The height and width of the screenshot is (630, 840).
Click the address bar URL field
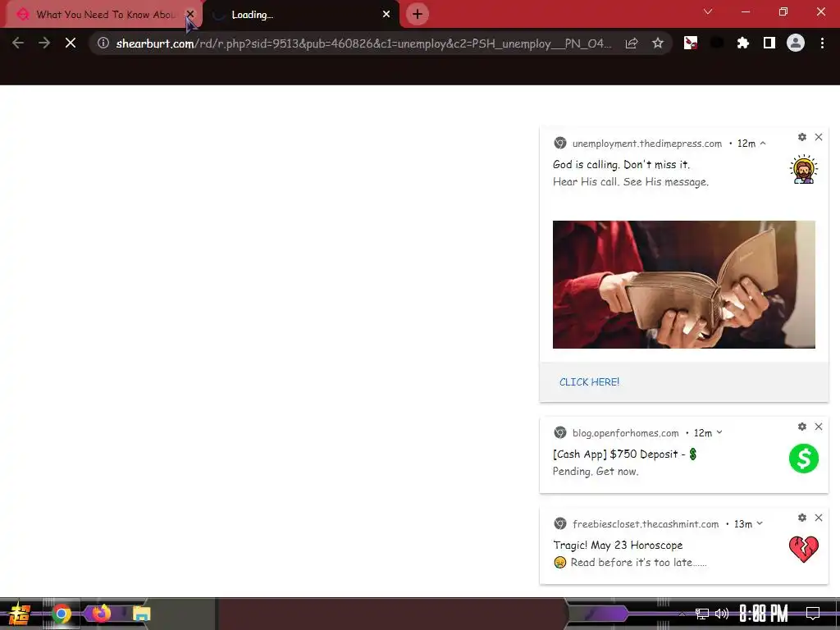(x=364, y=43)
